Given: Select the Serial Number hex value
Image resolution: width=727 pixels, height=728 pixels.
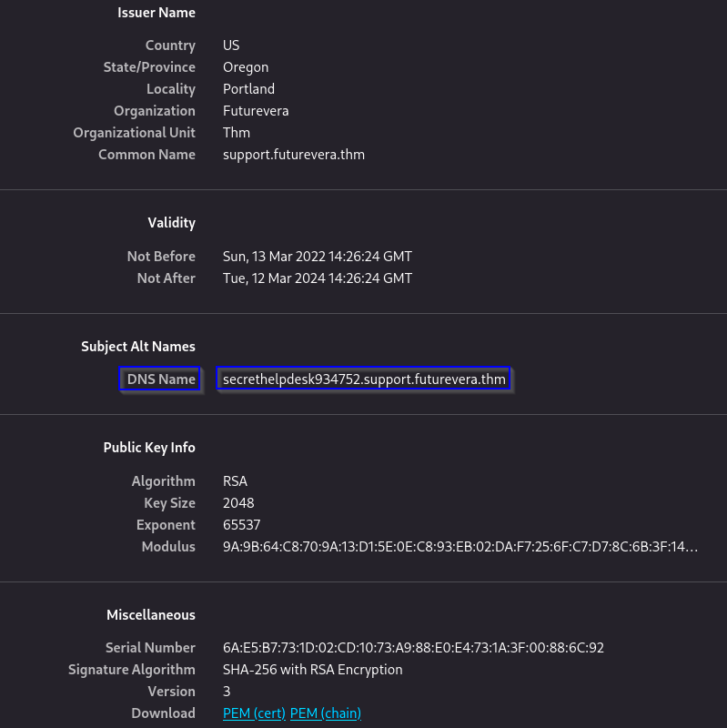Looking at the screenshot, I should 413,648.
